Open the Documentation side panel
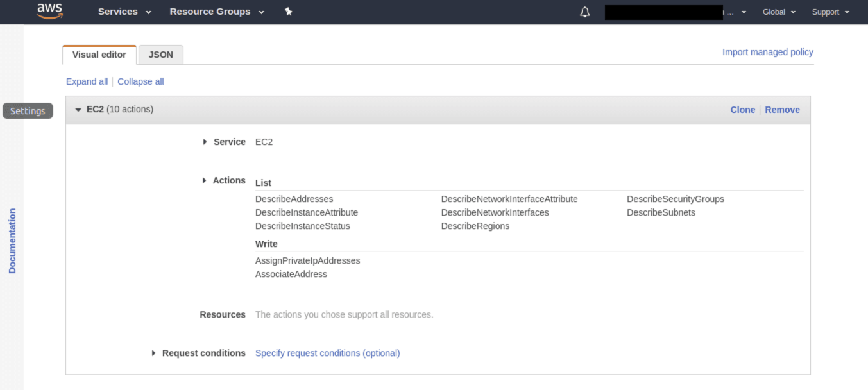Viewport: 868px width, 390px height. 12,241
